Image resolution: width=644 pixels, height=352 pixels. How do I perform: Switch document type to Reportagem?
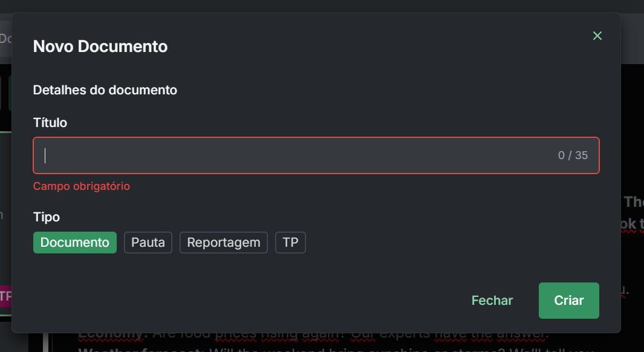click(x=223, y=242)
